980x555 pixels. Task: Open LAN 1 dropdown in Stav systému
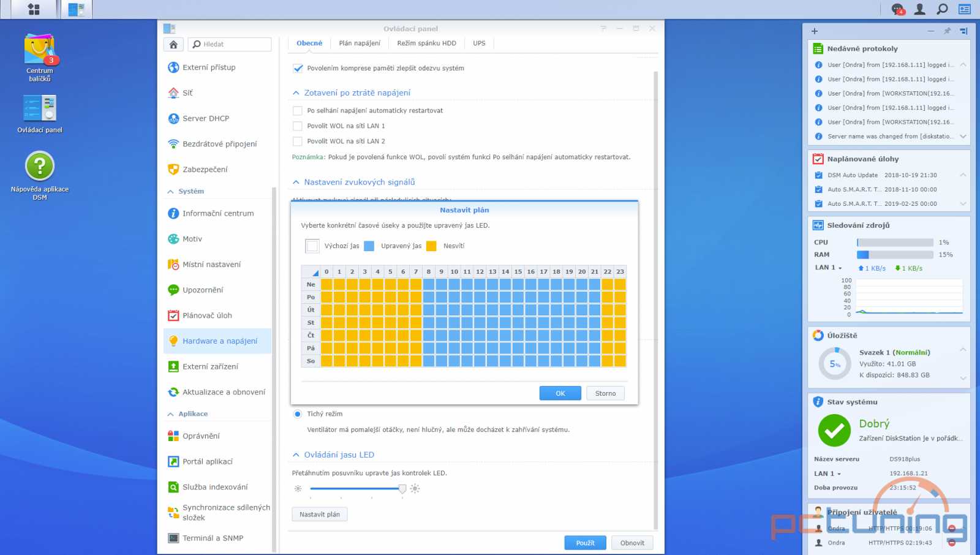[827, 474]
